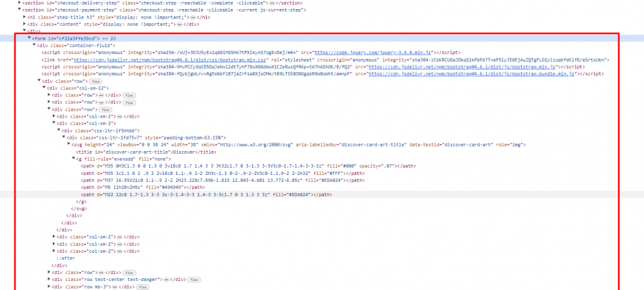
Task: Click the sha256 integrity value of jquery script
Action: click(x=226, y=53)
